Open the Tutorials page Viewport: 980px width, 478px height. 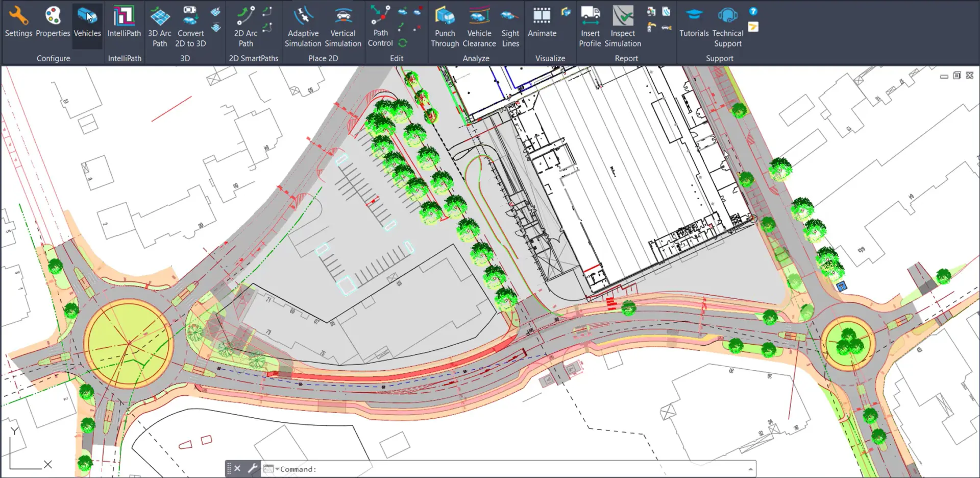[x=694, y=23]
